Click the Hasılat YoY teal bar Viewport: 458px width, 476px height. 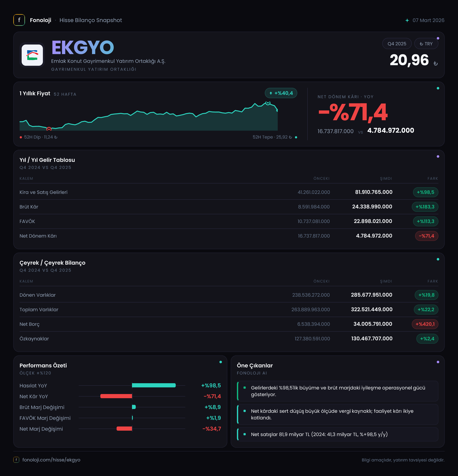coord(154,386)
